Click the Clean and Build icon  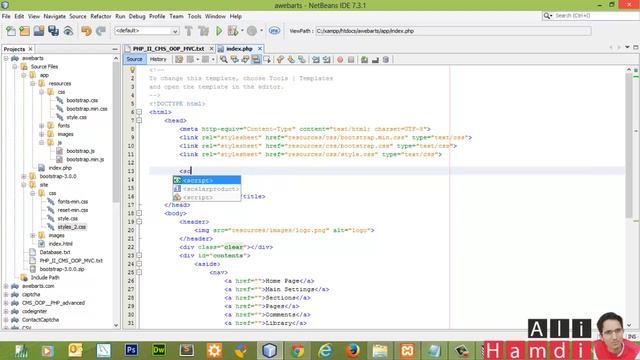(203, 31)
